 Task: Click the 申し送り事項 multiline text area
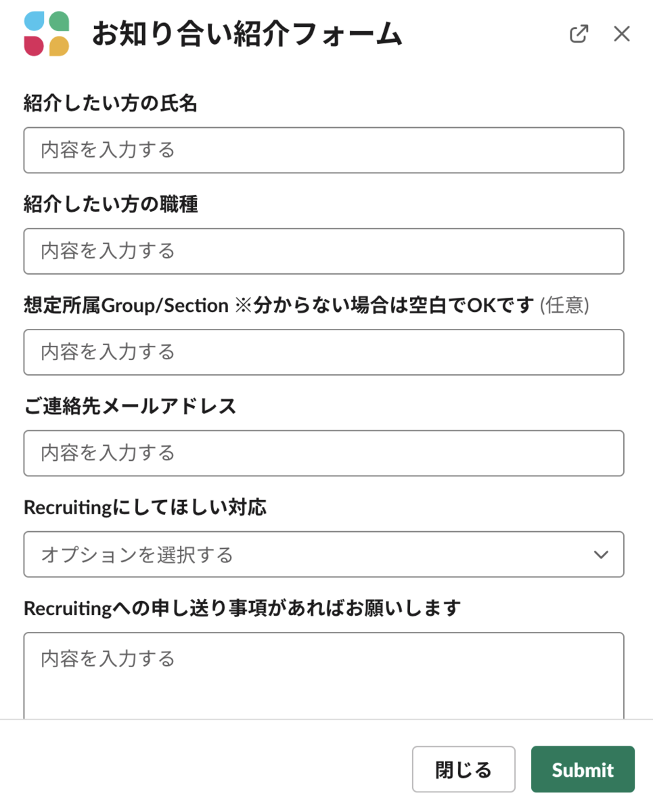coord(323,673)
